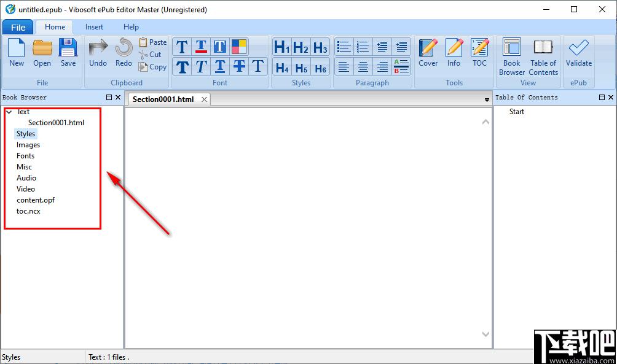Select the Styles folder in Book Browser
The height and width of the screenshot is (364, 617).
tap(26, 134)
